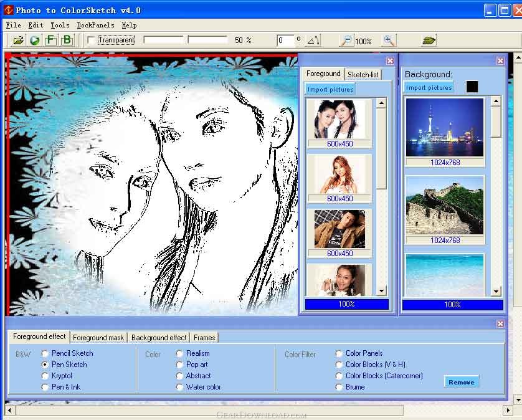Select the red-haired woman foreground thumbnail
The width and height of the screenshot is (522, 420).
(339, 174)
